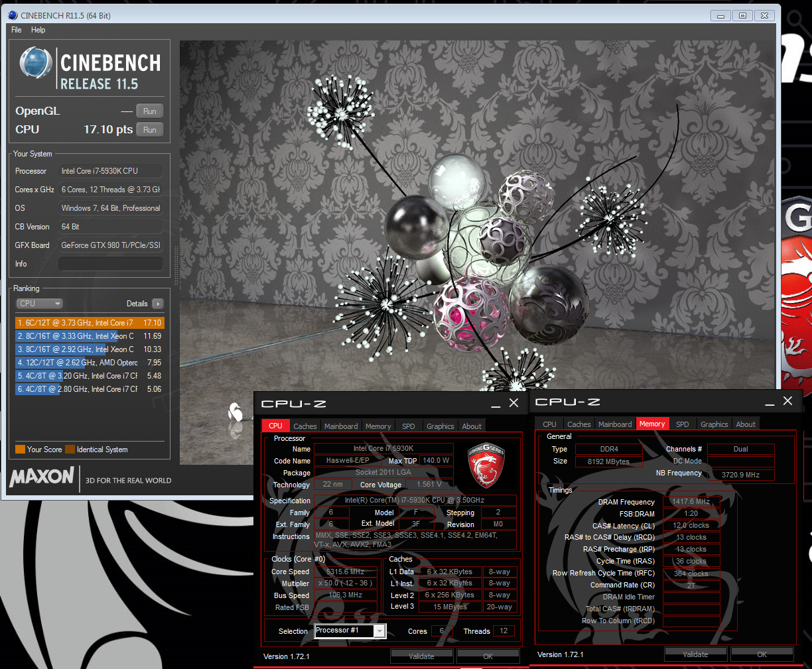Open the Help menu in Cinebench
This screenshot has width=812, height=669.
(38, 30)
